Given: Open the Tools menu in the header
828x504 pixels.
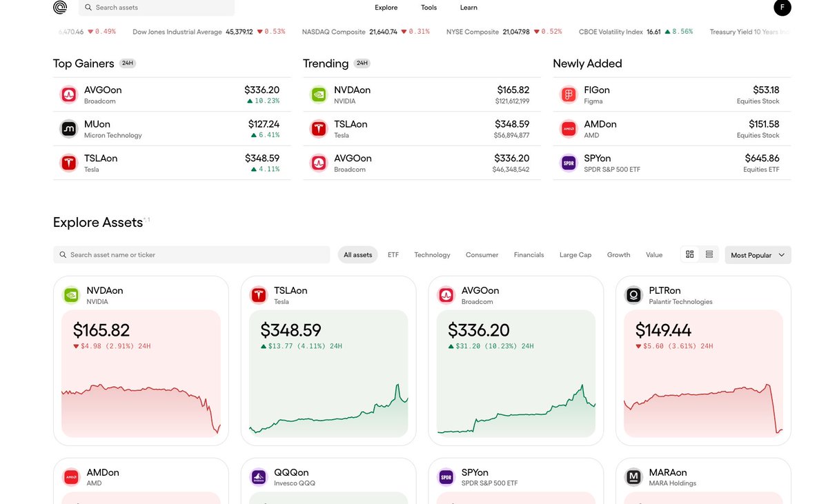Looking at the screenshot, I should [429, 8].
